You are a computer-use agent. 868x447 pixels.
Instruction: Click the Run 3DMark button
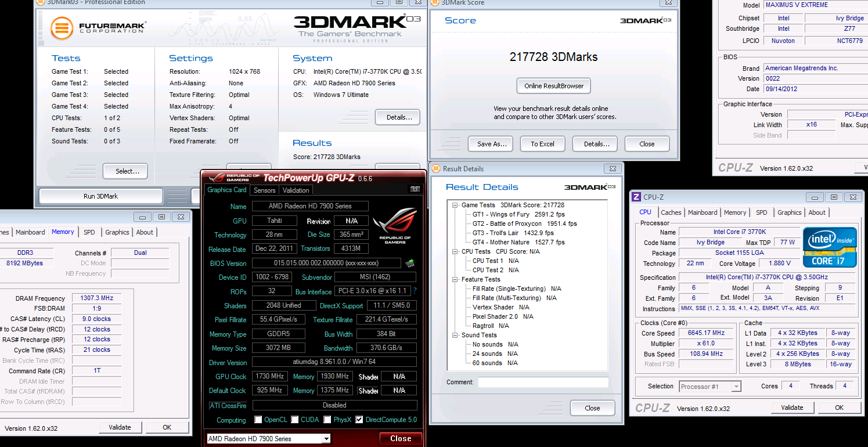pyautogui.click(x=100, y=196)
